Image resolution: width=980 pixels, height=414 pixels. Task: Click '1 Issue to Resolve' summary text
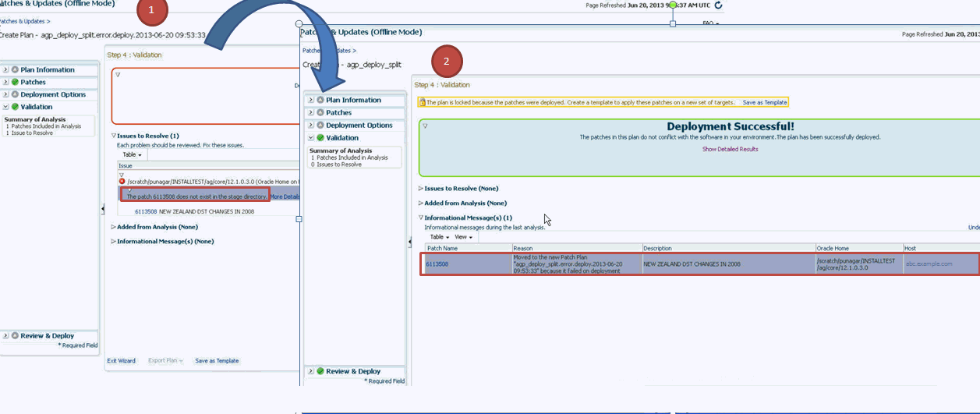[x=29, y=133]
